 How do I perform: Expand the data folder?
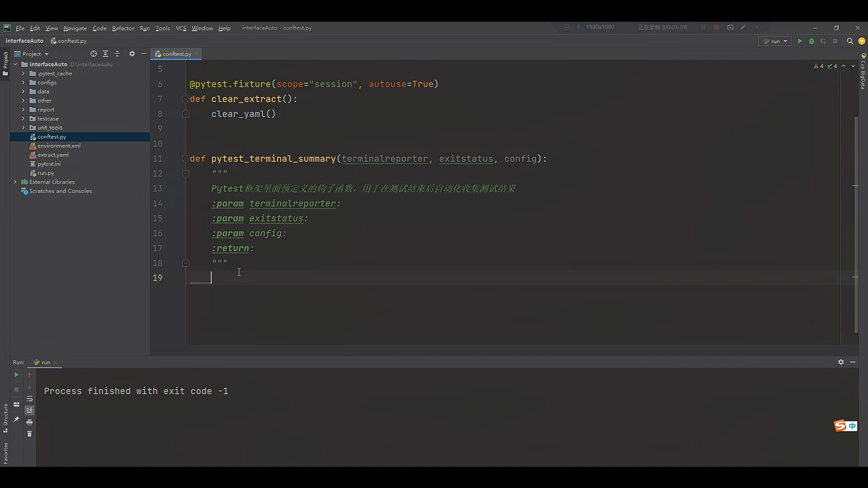[x=24, y=91]
